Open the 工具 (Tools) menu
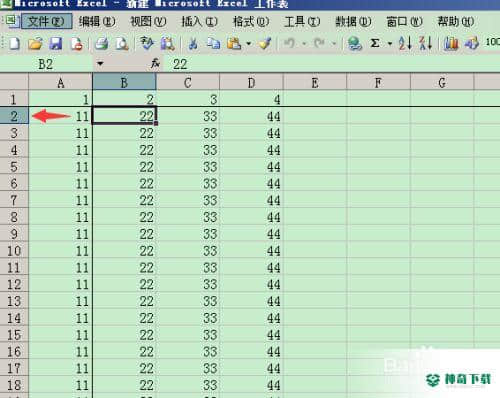500x398 pixels. coord(302,21)
